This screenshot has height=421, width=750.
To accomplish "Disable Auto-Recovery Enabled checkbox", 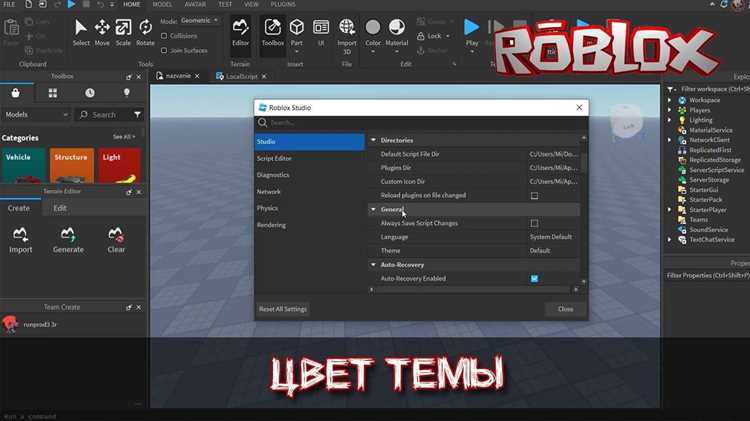I will point(534,278).
